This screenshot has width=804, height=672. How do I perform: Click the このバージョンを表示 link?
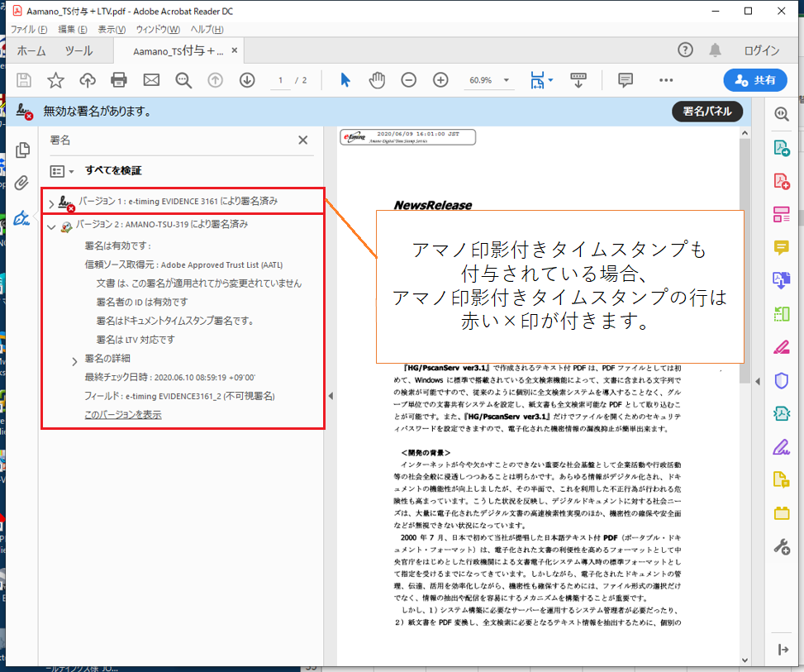[x=123, y=414]
